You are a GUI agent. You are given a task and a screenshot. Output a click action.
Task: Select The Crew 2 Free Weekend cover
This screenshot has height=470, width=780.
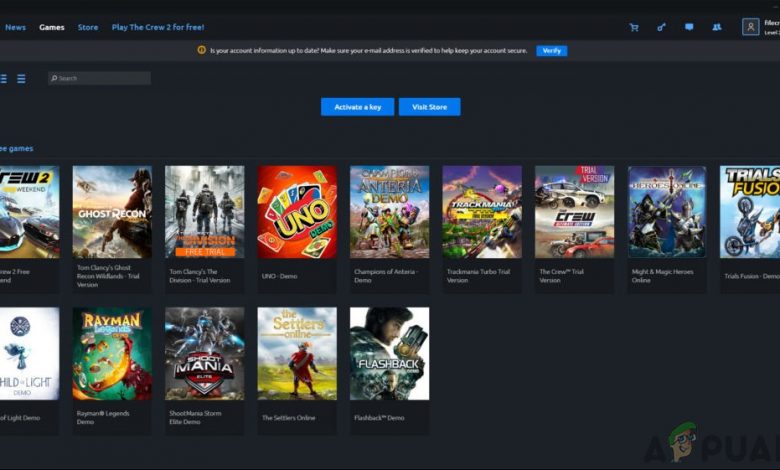pyautogui.click(x=29, y=212)
